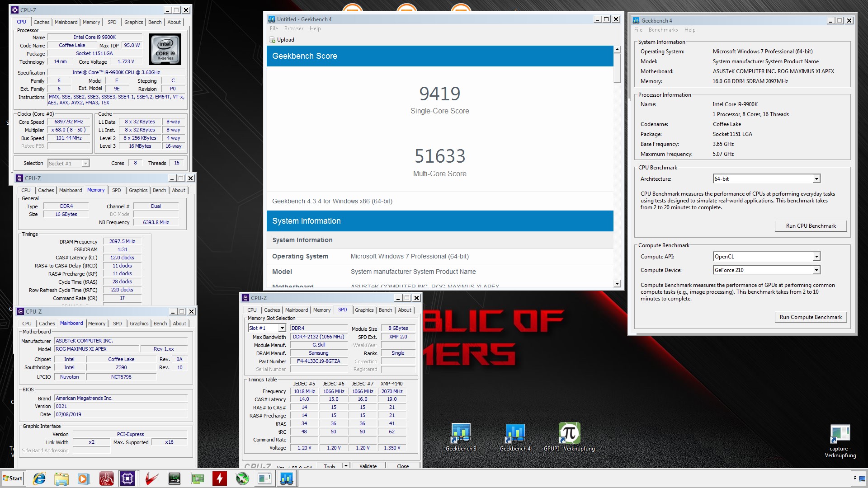The height and width of the screenshot is (488, 868).
Task: Open the Tools dropdown arrow in CPU-Z
Action: 346,466
